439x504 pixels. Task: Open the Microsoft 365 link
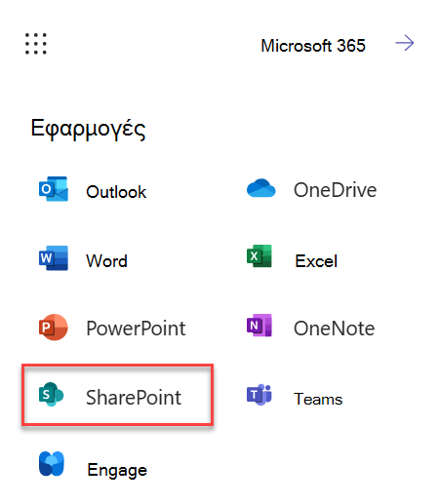tap(313, 46)
